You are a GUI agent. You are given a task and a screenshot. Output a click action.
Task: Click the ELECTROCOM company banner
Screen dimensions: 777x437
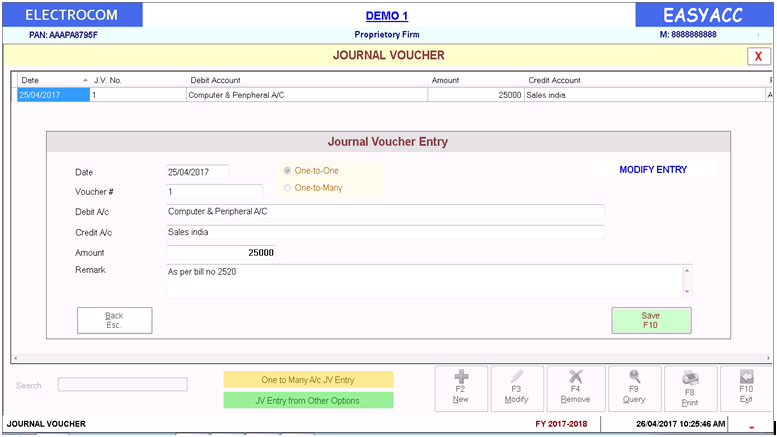point(72,15)
